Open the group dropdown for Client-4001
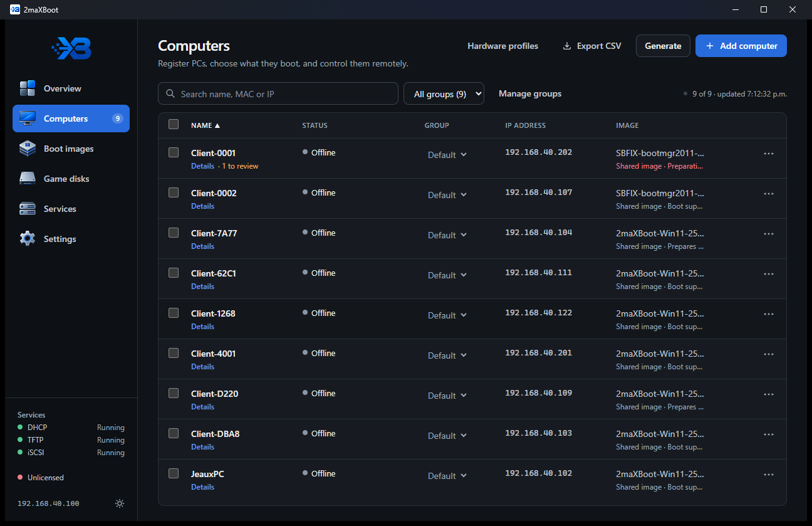Image resolution: width=812 pixels, height=526 pixels. click(x=447, y=355)
